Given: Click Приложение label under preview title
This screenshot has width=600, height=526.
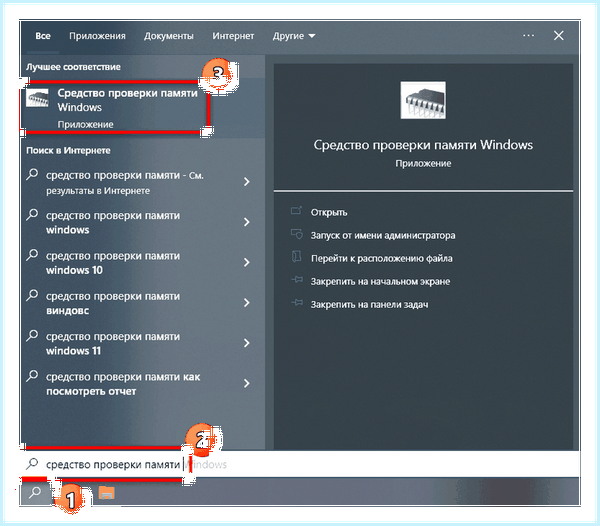Looking at the screenshot, I should pos(423,164).
